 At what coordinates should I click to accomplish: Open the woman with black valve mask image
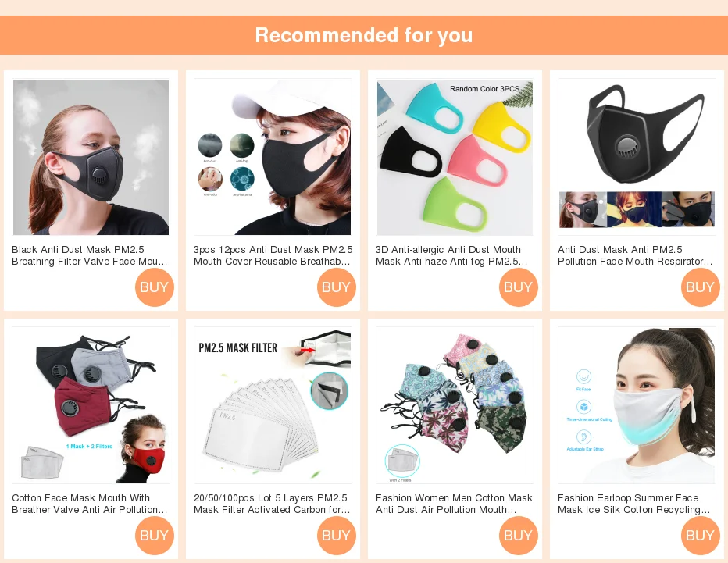[91, 157]
